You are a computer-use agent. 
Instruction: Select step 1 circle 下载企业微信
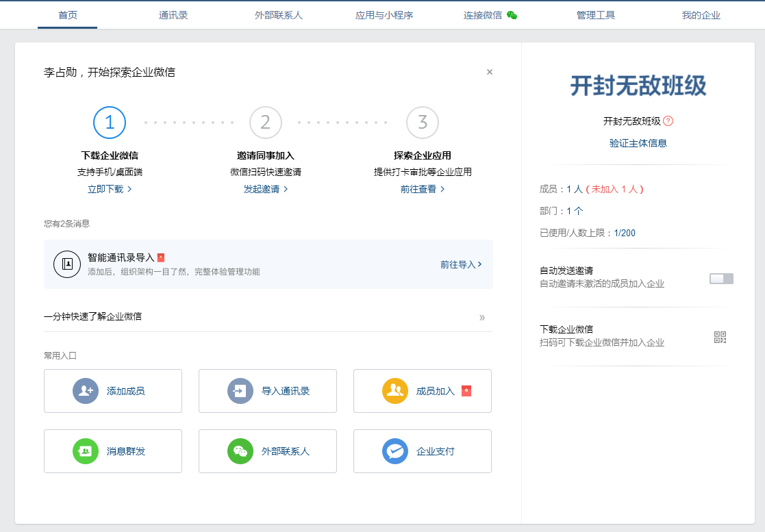point(110,123)
